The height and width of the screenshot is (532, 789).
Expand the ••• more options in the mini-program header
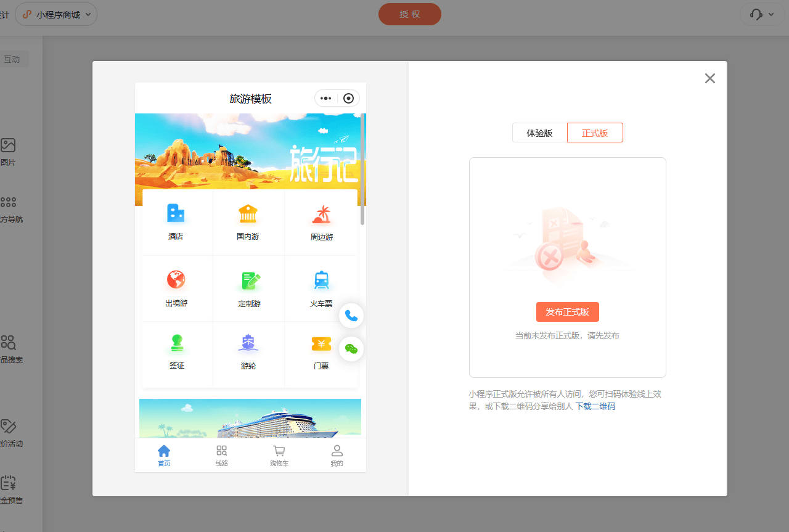point(325,98)
